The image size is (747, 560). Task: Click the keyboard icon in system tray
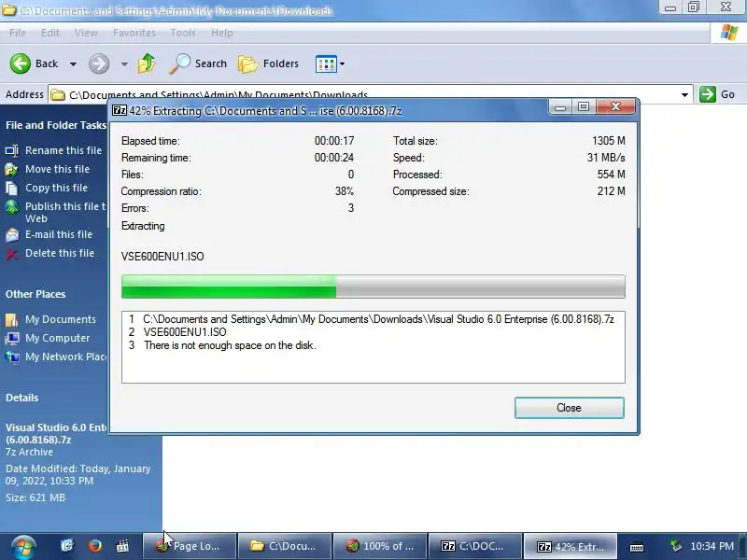point(637,547)
